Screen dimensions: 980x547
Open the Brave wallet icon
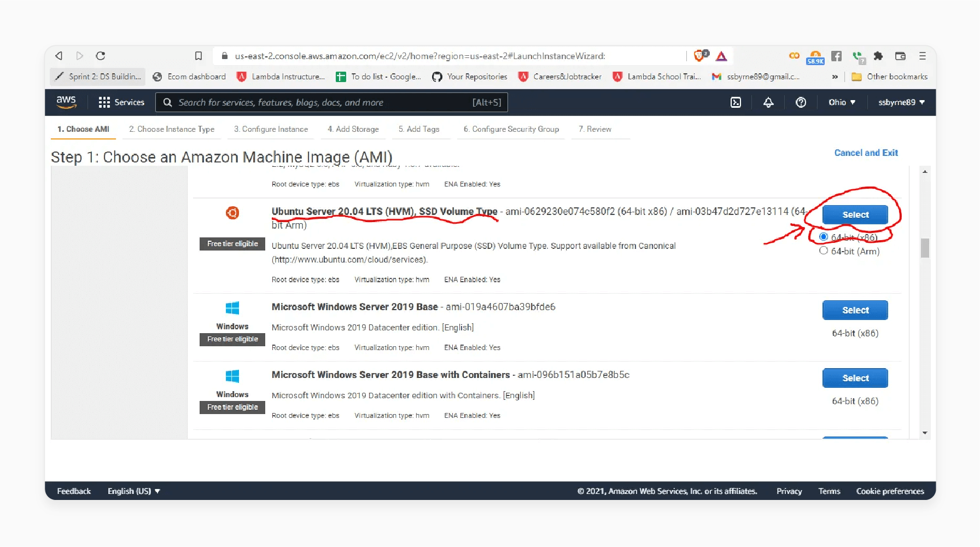pyautogui.click(x=900, y=56)
